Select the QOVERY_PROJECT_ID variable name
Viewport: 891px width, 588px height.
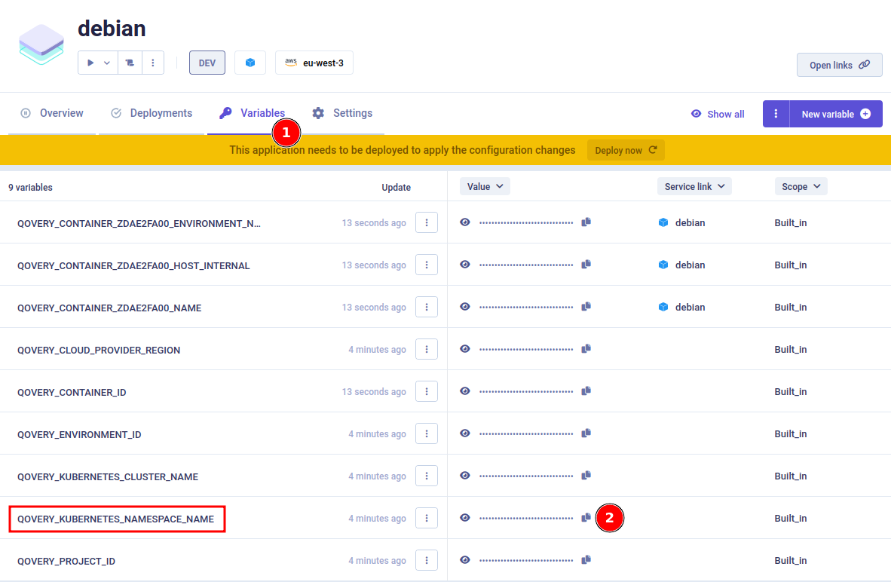66,562
